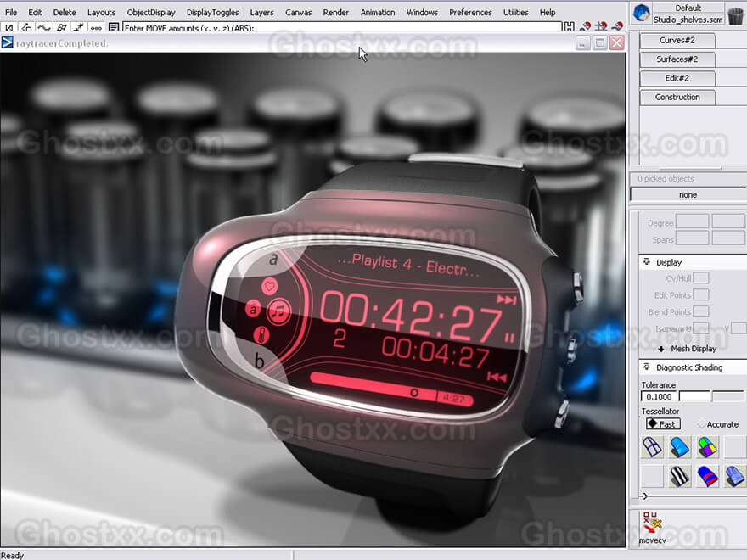Collapse the Diagnostic Shading section
Viewport: 747px width, 560px height.
click(647, 367)
